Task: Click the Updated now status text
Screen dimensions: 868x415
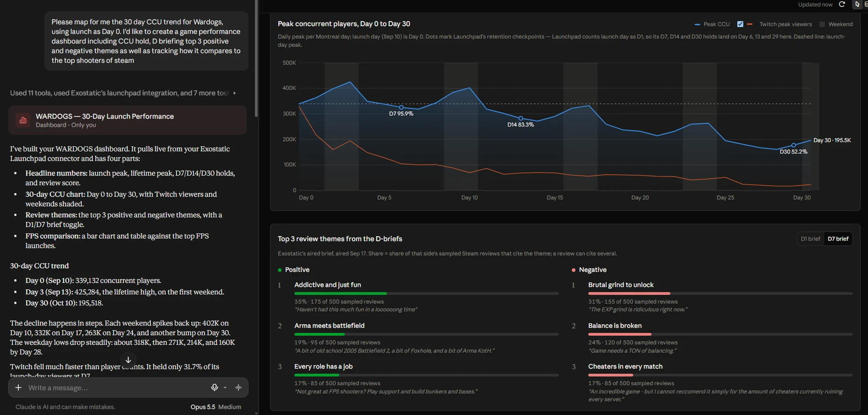Action: tap(815, 5)
